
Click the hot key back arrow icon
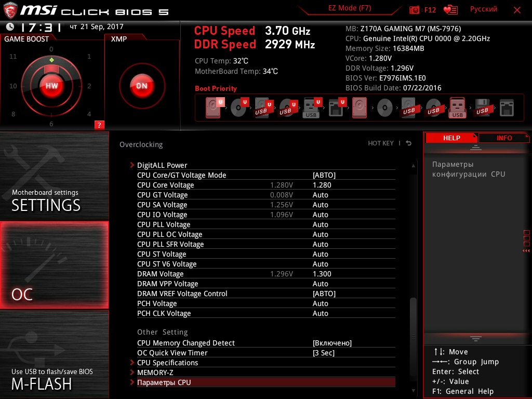(x=409, y=143)
